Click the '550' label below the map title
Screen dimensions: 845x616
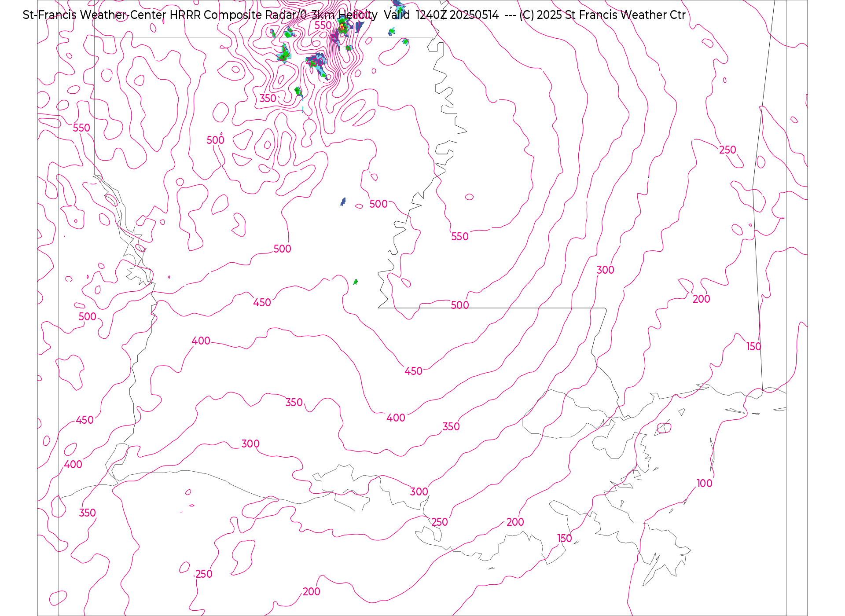(323, 26)
